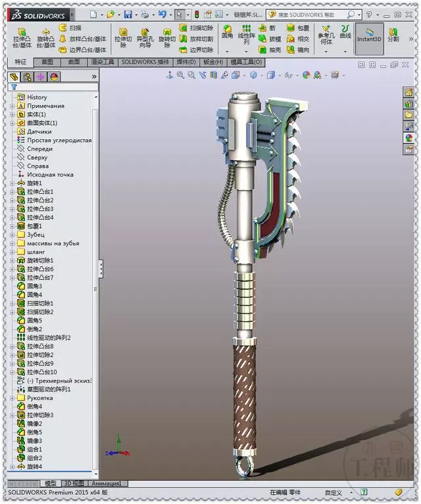The image size is (421, 504).
Task: Select the 扫描切除 swept cut tool
Action: point(196,28)
